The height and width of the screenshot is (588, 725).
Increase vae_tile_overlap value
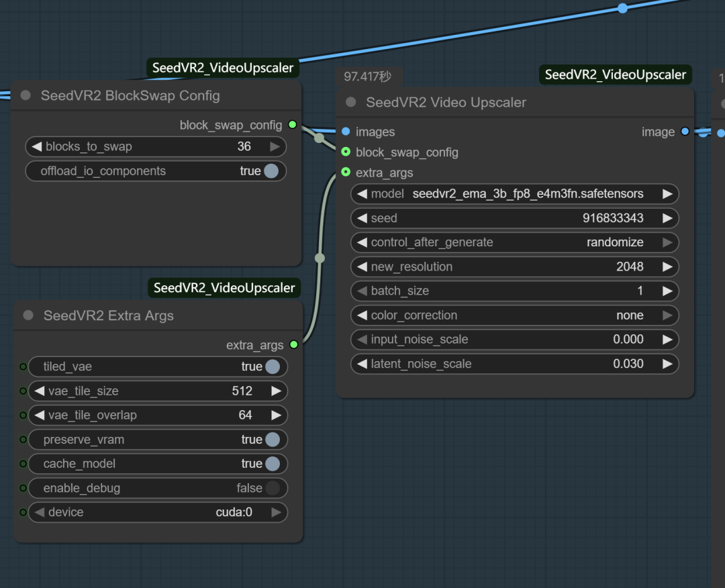[x=277, y=415]
